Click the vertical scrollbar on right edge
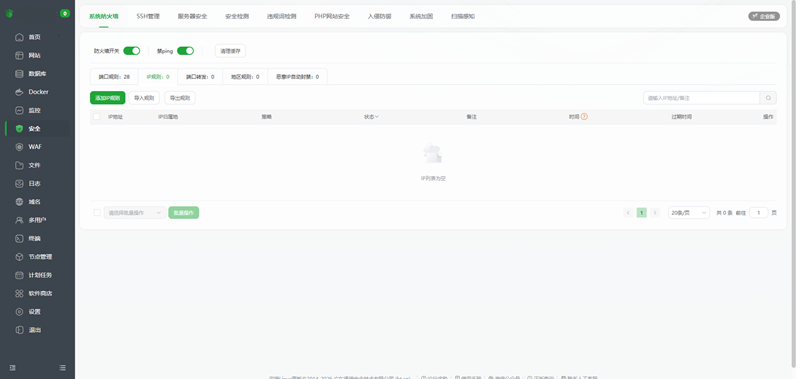 793,184
